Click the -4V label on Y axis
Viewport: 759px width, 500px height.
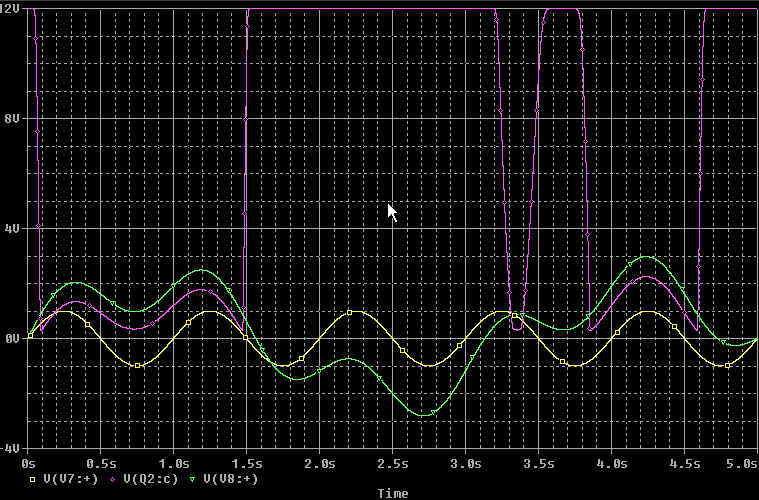10,448
